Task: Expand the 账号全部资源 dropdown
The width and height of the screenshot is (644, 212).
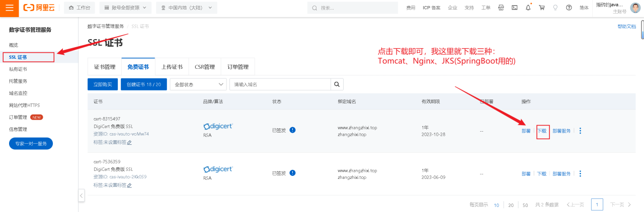Action: [x=125, y=8]
